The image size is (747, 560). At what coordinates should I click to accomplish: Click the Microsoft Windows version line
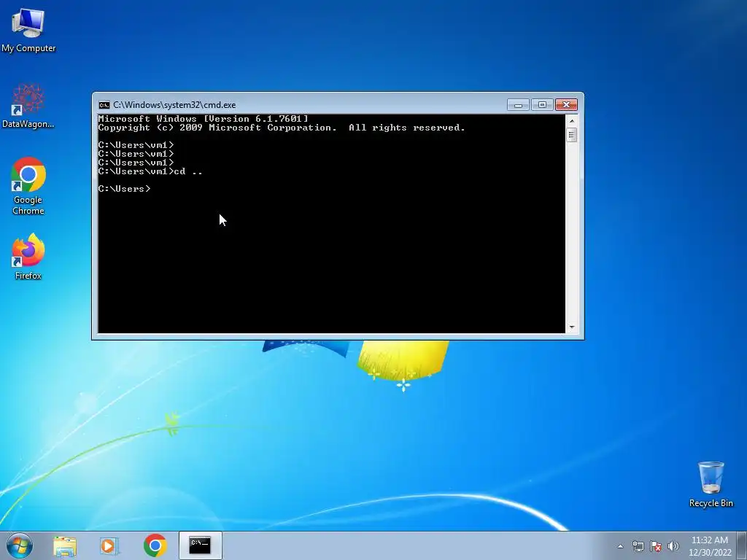[x=204, y=119]
